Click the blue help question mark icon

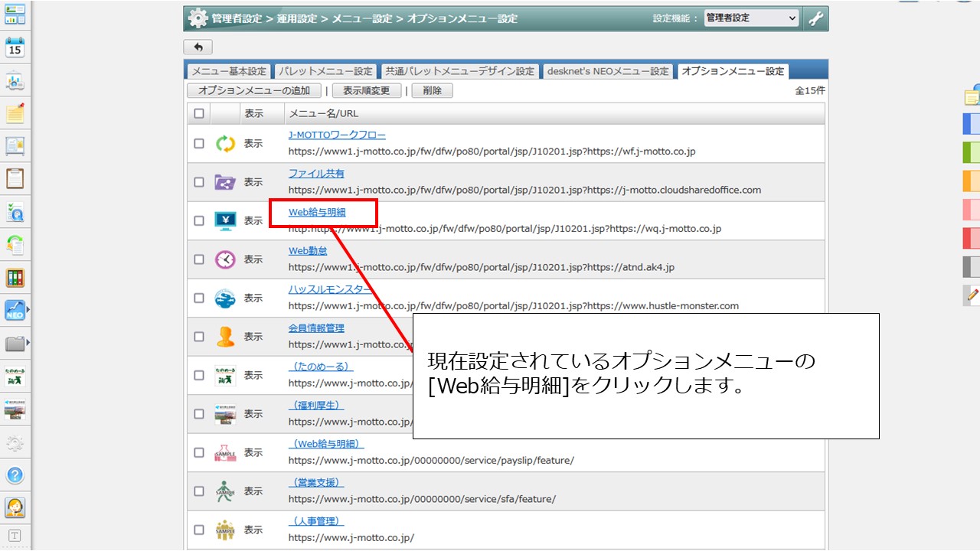click(x=15, y=475)
